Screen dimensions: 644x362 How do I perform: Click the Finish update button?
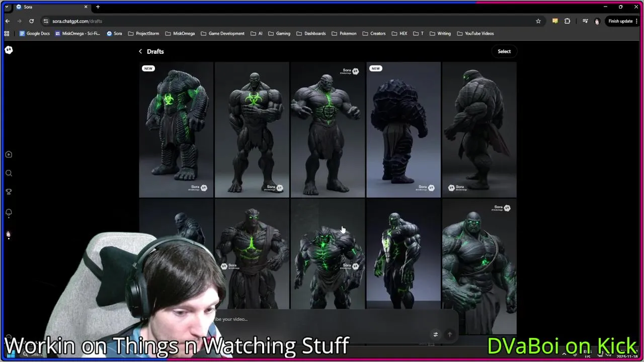point(620,21)
